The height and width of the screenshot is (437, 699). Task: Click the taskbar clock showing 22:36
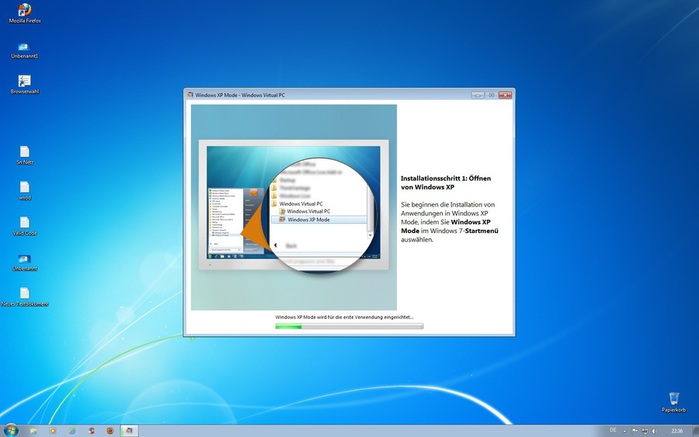(677, 431)
